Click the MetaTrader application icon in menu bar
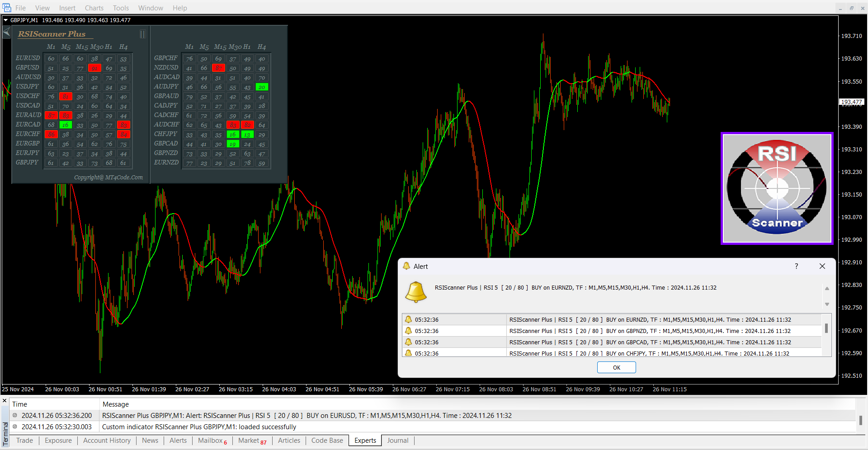 click(7, 8)
